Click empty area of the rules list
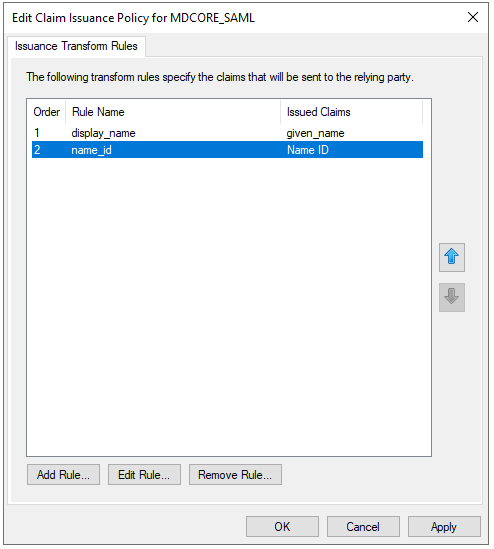 pos(228,305)
